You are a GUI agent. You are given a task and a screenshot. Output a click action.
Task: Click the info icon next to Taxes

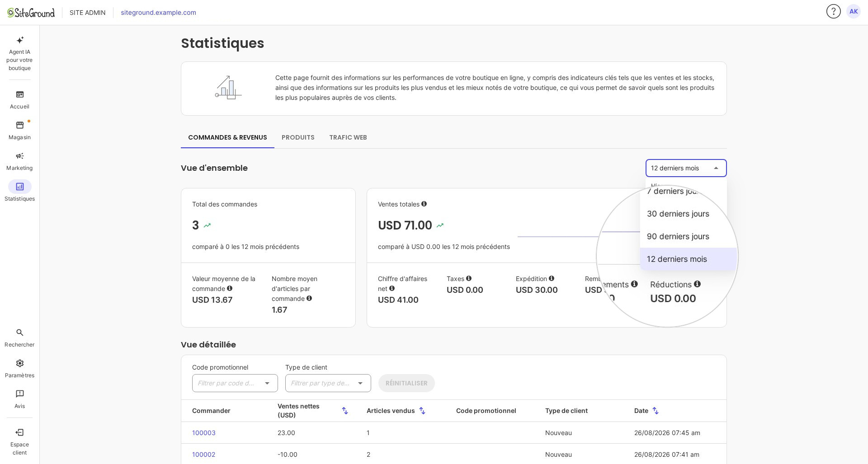[x=469, y=278]
